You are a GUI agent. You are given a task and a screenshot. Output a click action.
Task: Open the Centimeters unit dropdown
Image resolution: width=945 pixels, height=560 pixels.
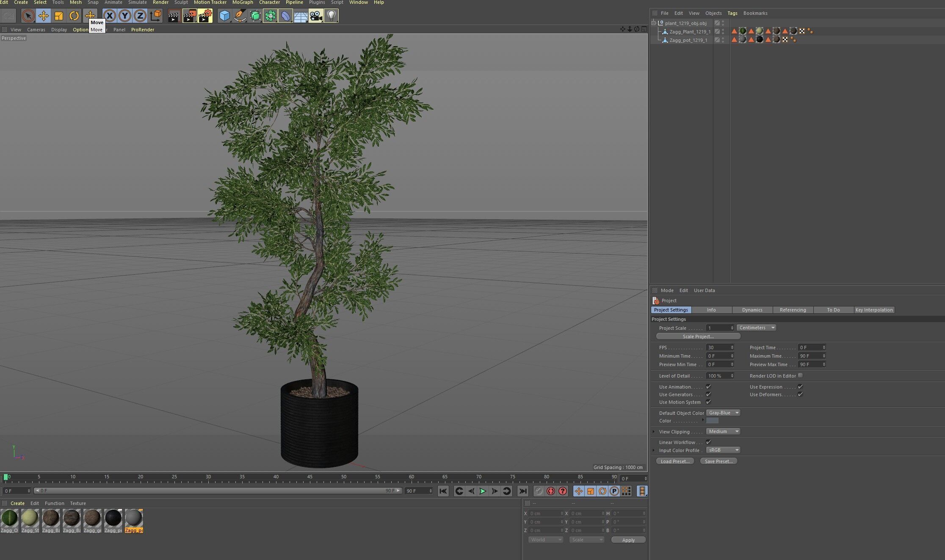[757, 328]
